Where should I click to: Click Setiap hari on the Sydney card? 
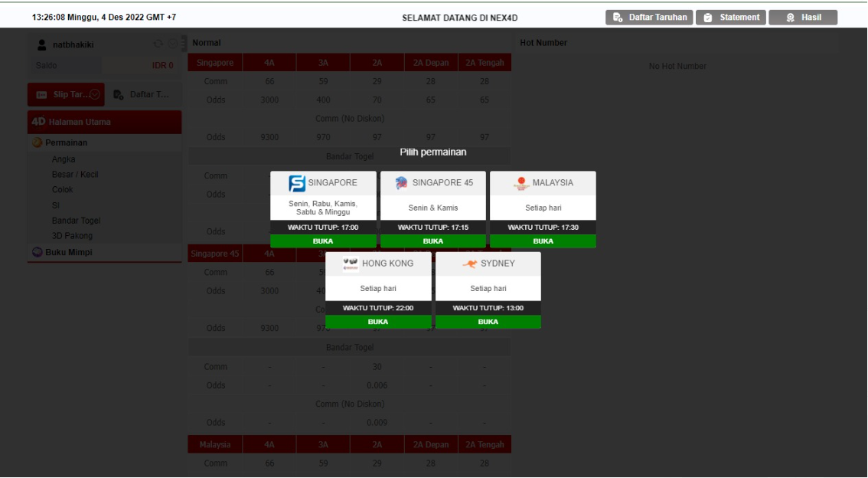(x=488, y=289)
